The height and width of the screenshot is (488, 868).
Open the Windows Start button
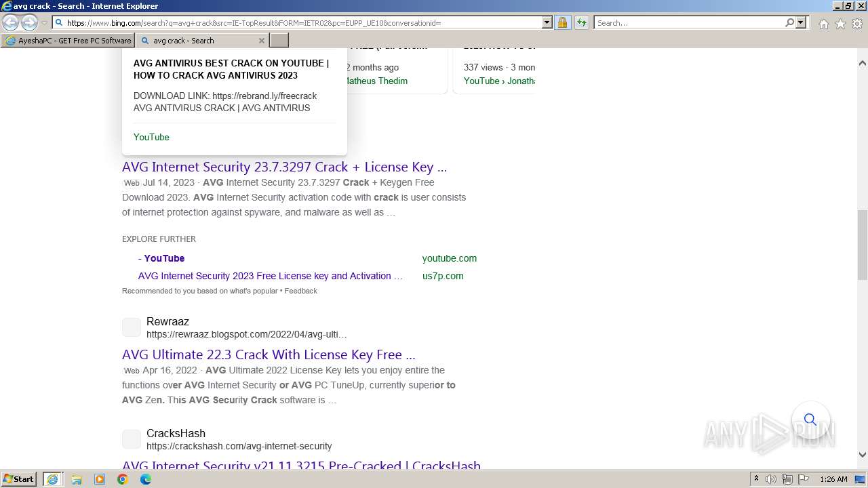pos(19,479)
